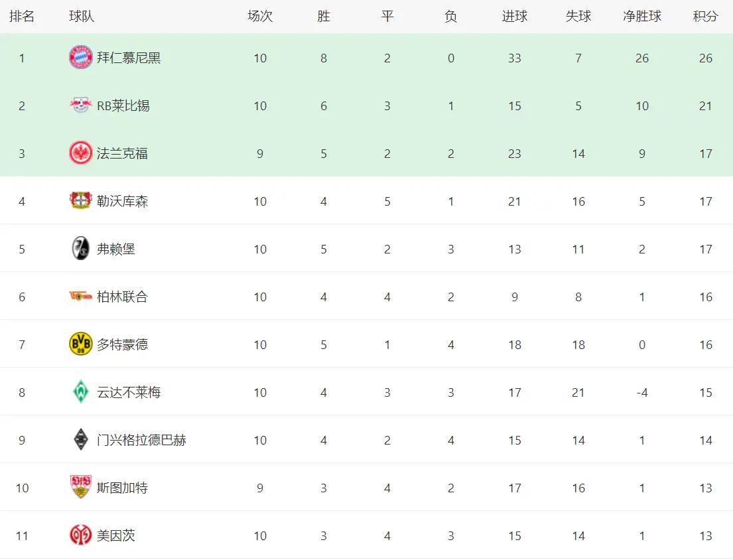
Task: Click the VfB Stuttgart club crest
Action: 80,487
